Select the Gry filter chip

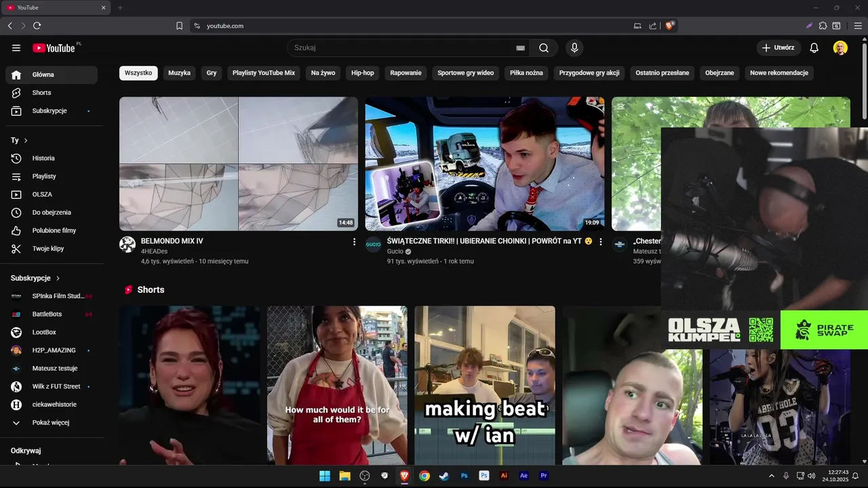pos(212,73)
